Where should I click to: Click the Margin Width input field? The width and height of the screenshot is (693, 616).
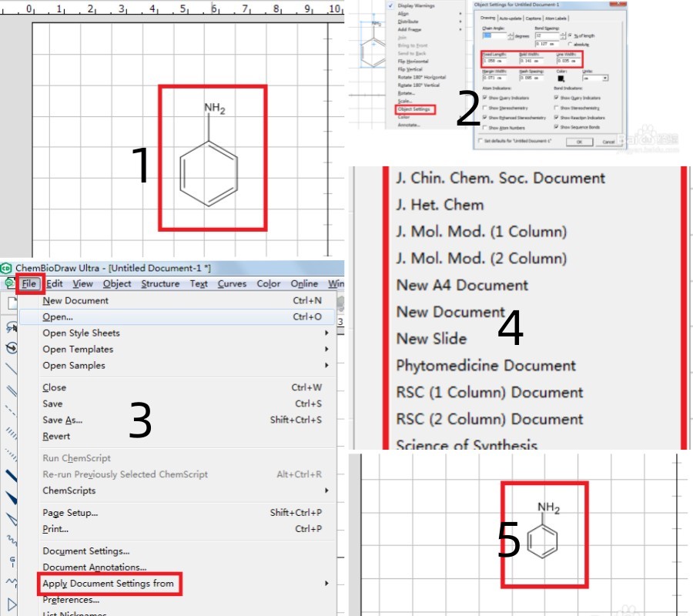click(x=494, y=78)
